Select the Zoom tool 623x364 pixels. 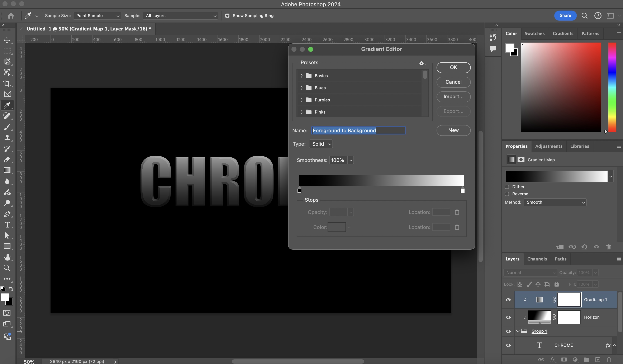7,268
